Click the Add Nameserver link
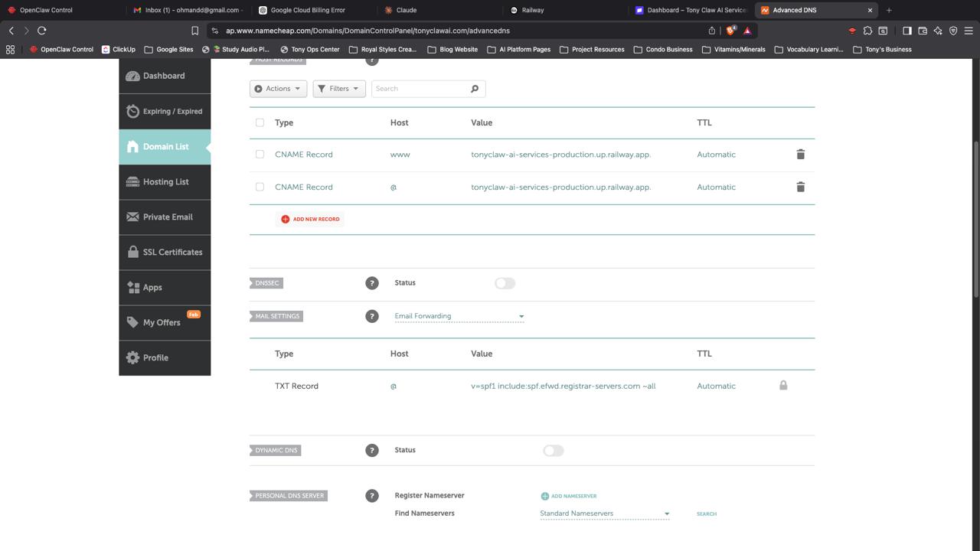 tap(568, 496)
